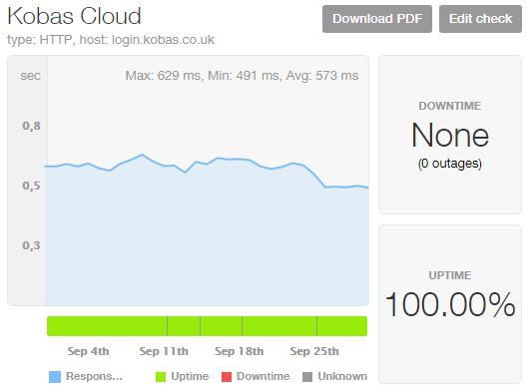
Task: Click the response time peak on the graph
Action: pyautogui.click(x=142, y=155)
